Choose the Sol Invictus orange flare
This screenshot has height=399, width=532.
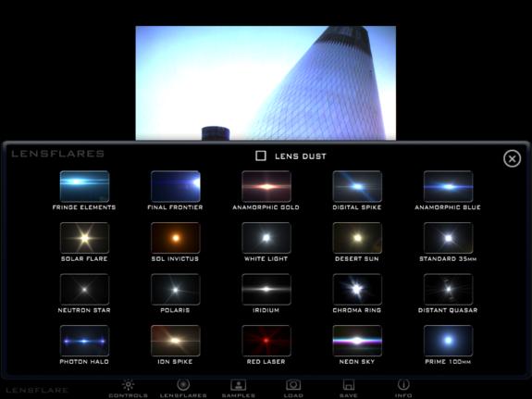coord(176,238)
